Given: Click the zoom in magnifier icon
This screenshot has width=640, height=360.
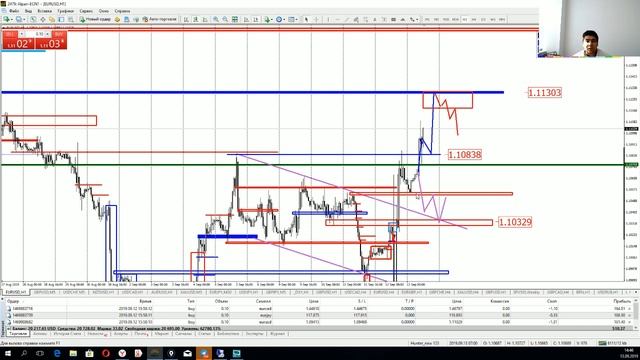Looking at the screenshot, I should pyautogui.click(x=216, y=19).
